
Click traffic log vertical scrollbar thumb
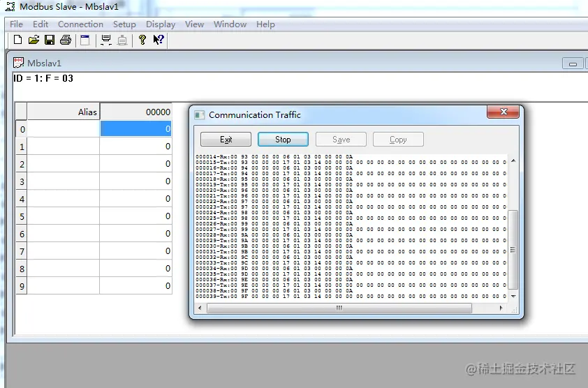tap(513, 250)
